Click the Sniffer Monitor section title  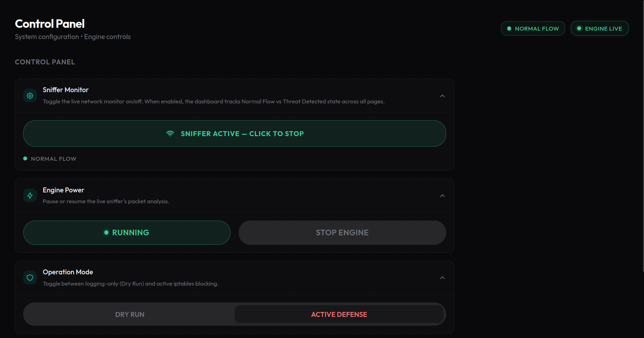tap(66, 90)
